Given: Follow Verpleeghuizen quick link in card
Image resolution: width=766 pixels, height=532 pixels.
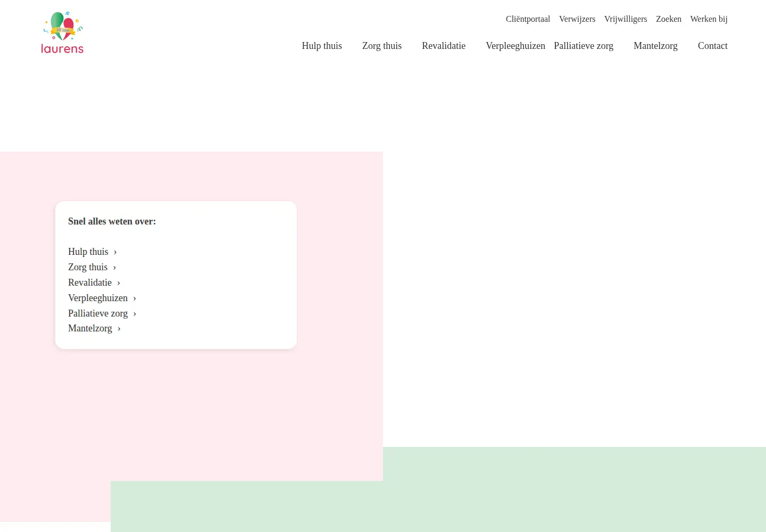Looking at the screenshot, I should pos(102,298).
